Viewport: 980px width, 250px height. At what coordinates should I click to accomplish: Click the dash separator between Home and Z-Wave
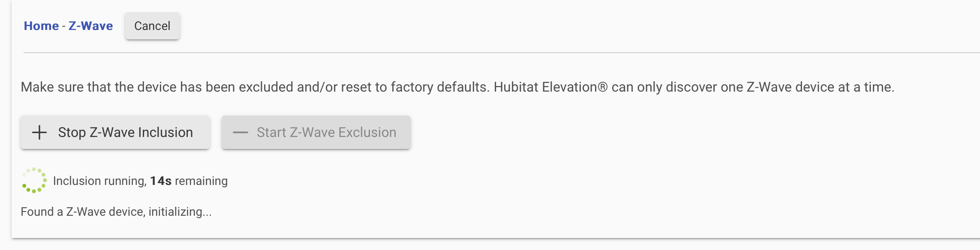[x=63, y=26]
